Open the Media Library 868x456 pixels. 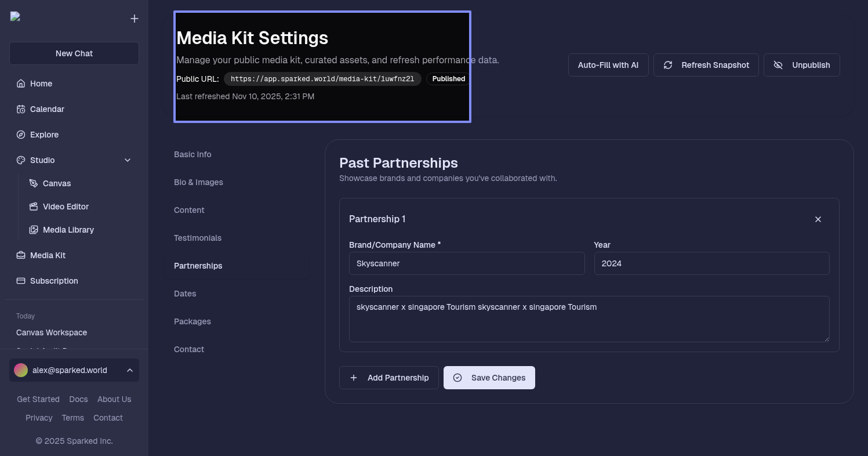pyautogui.click(x=68, y=230)
